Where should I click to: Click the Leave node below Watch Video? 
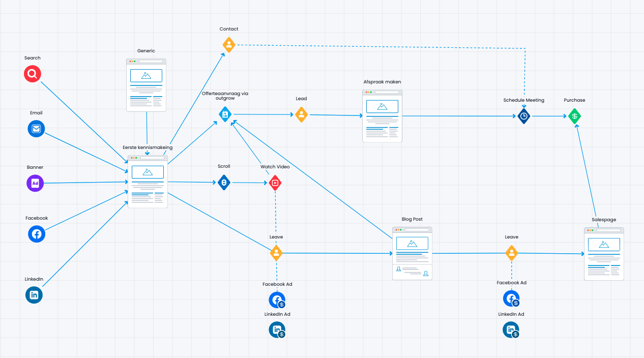click(x=276, y=253)
